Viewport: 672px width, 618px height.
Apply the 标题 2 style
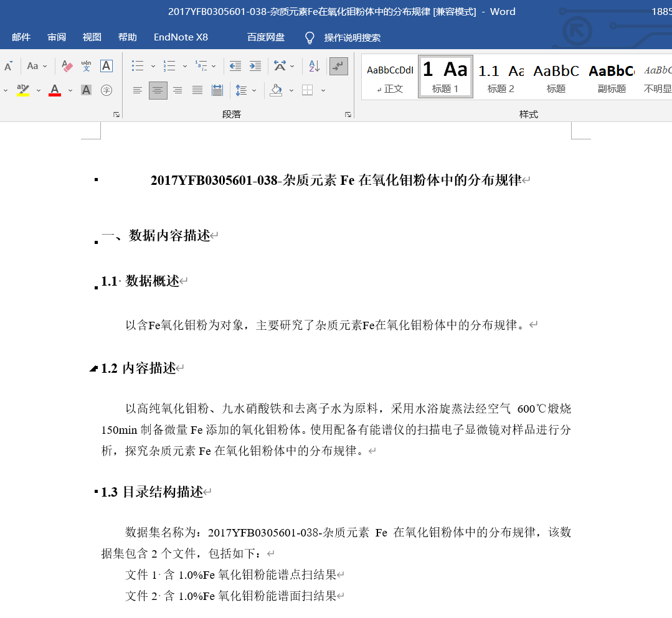(x=501, y=77)
